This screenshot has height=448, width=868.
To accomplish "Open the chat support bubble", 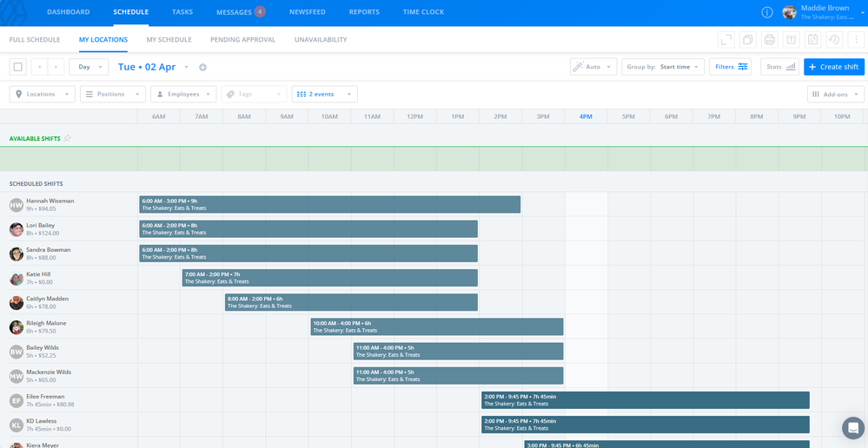I will point(853,427).
